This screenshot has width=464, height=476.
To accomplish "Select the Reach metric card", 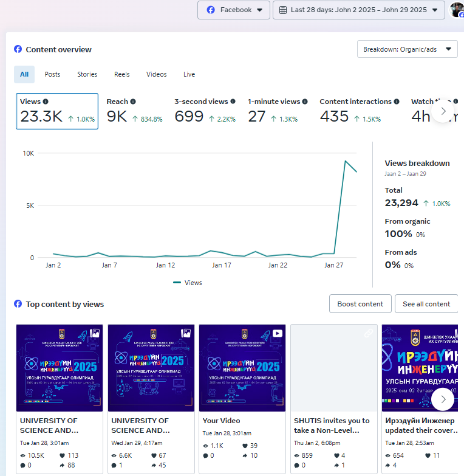I will click(x=134, y=111).
